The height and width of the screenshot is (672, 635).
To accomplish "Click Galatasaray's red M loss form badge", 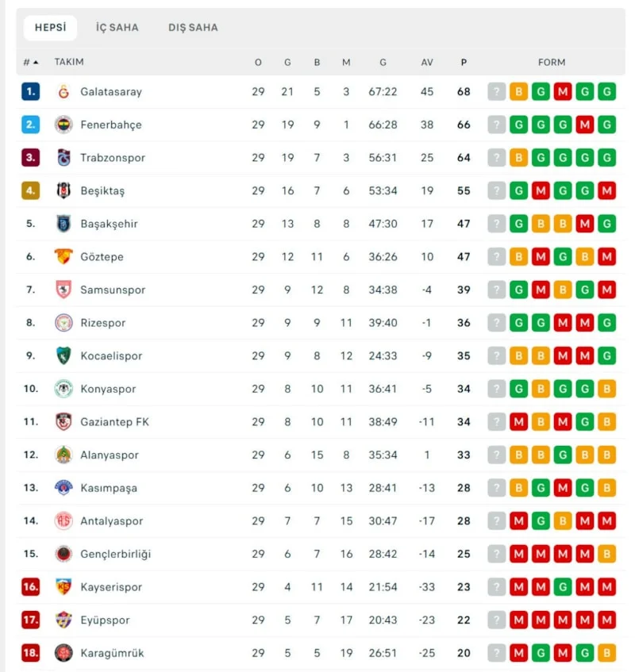I will (x=563, y=92).
